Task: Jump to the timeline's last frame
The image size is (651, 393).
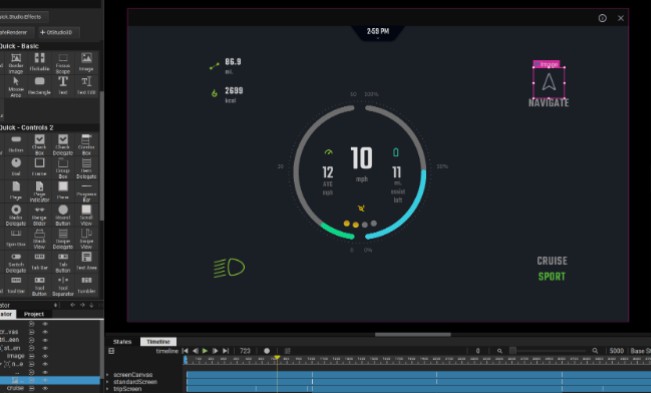Action: coord(225,351)
